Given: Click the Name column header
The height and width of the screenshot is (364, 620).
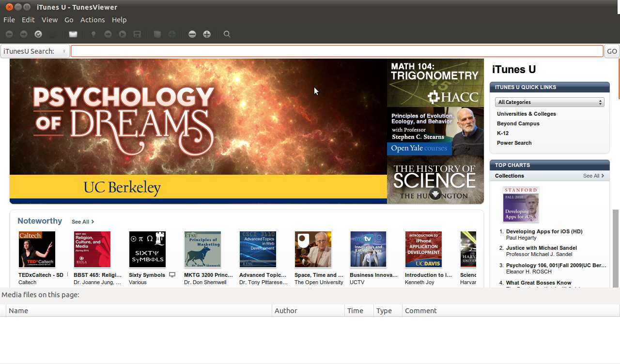Looking at the screenshot, I should [139, 311].
